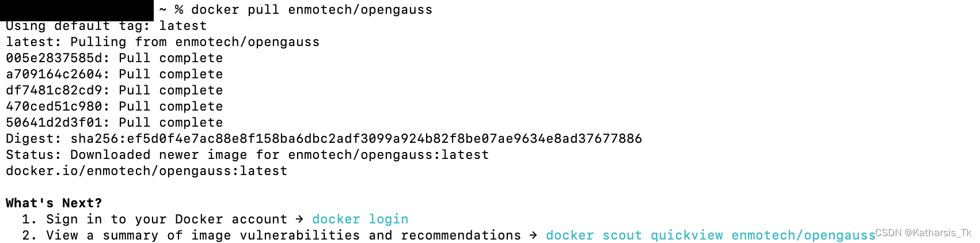Click the typed "docker pull enmotech/opengauss" command
The width and height of the screenshot is (980, 243).
[x=312, y=10]
